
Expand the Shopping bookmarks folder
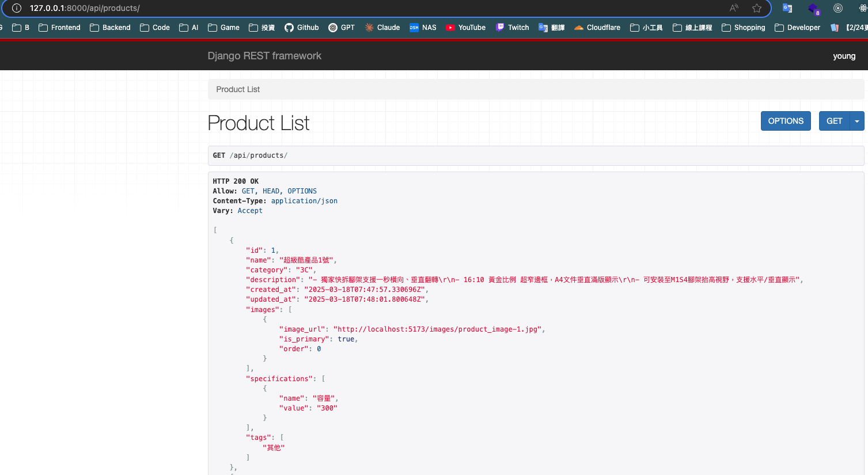tap(743, 27)
